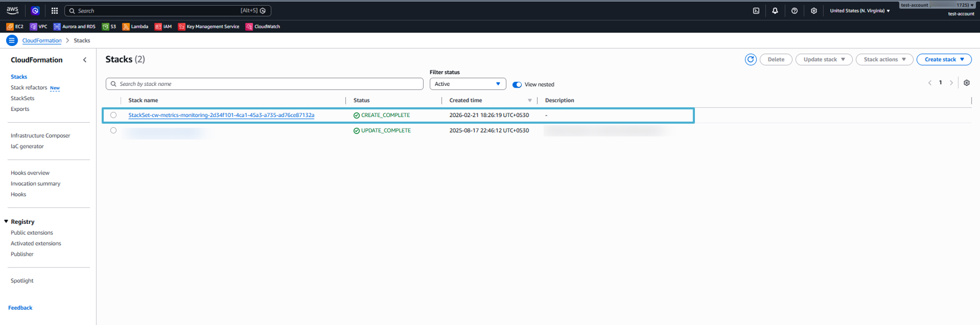Click the notifications bell icon
The height and width of the screenshot is (325, 980).
pos(775,11)
